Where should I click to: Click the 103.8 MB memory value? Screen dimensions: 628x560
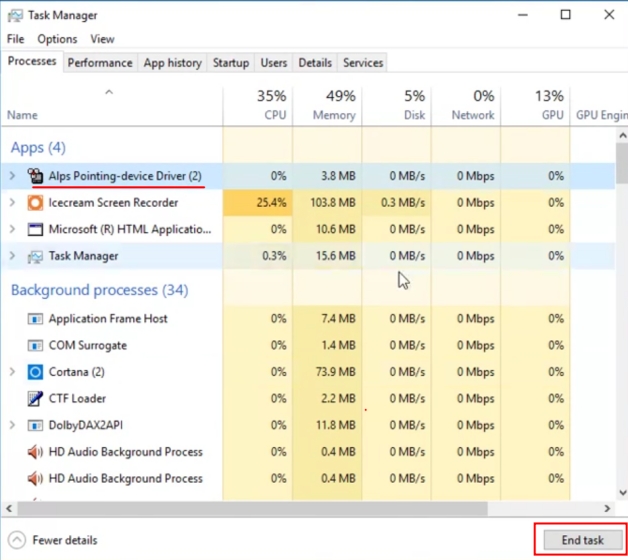(333, 203)
